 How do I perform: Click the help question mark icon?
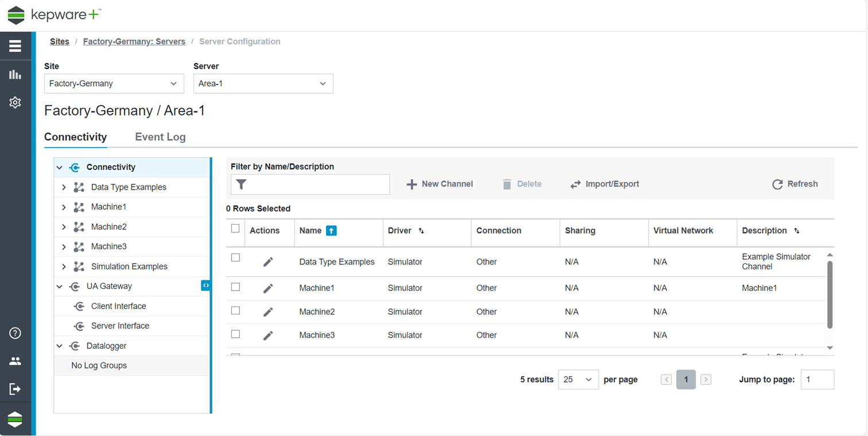coord(15,333)
